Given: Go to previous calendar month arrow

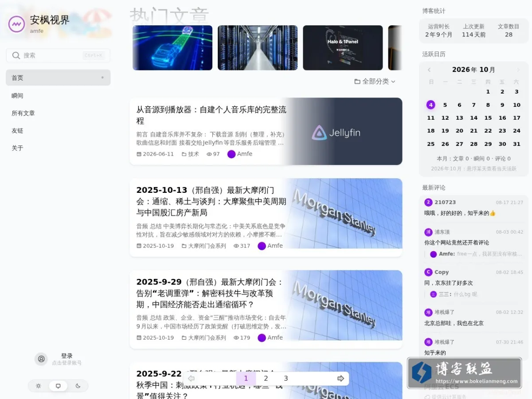Looking at the screenshot, I should tap(429, 70).
